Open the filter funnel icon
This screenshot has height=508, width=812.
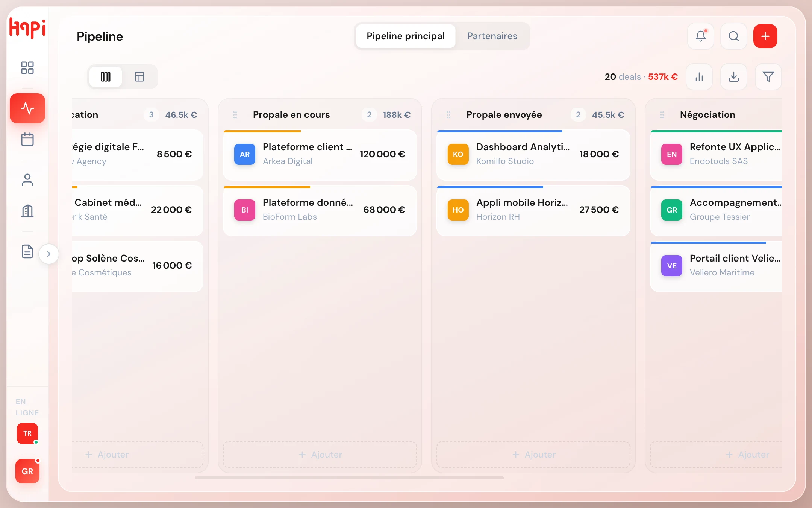tap(768, 77)
